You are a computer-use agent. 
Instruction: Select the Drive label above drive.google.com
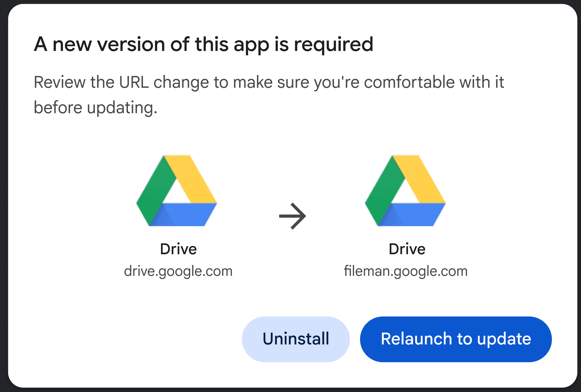pos(178,249)
